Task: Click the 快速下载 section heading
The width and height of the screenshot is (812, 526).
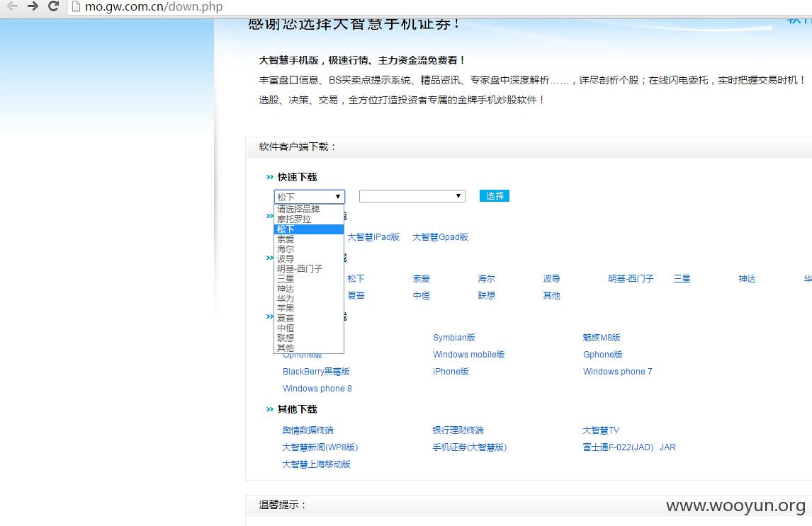Action: (297, 177)
